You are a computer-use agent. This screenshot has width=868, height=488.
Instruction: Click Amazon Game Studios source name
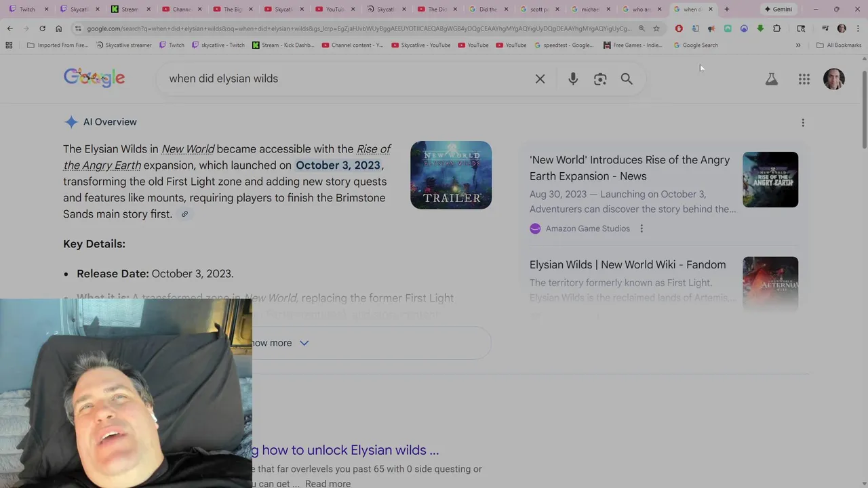tap(588, 228)
